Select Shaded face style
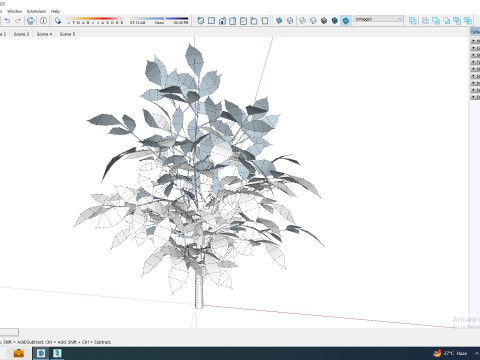480x360 pixels. [324, 21]
